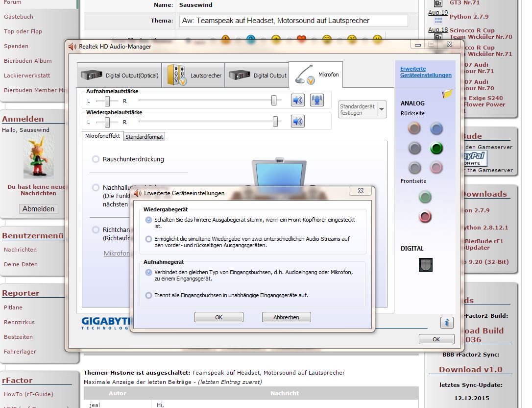Click the Abbrechen button in the dialog
This screenshot has width=532, height=408.
click(286, 317)
